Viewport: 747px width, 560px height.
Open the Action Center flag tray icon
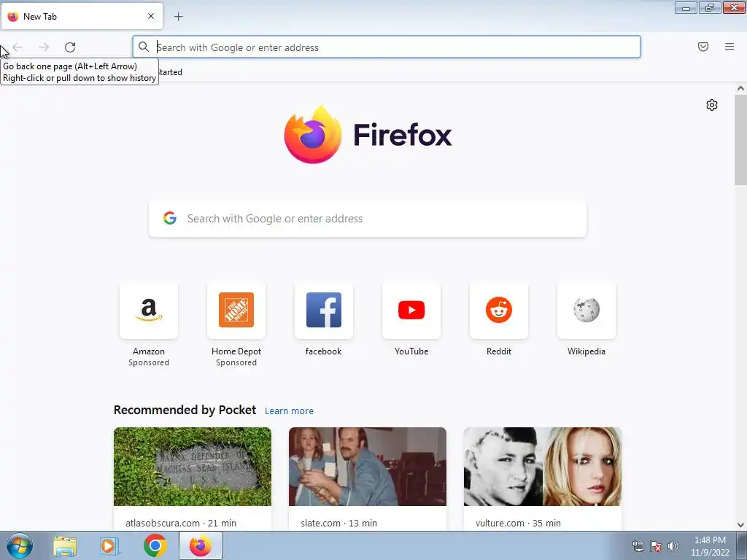[656, 546]
